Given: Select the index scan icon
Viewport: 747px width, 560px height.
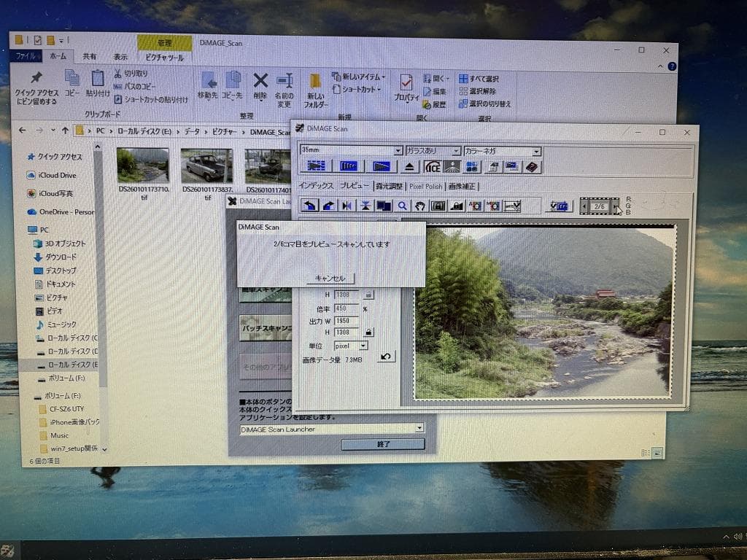Looking at the screenshot, I should [317, 166].
